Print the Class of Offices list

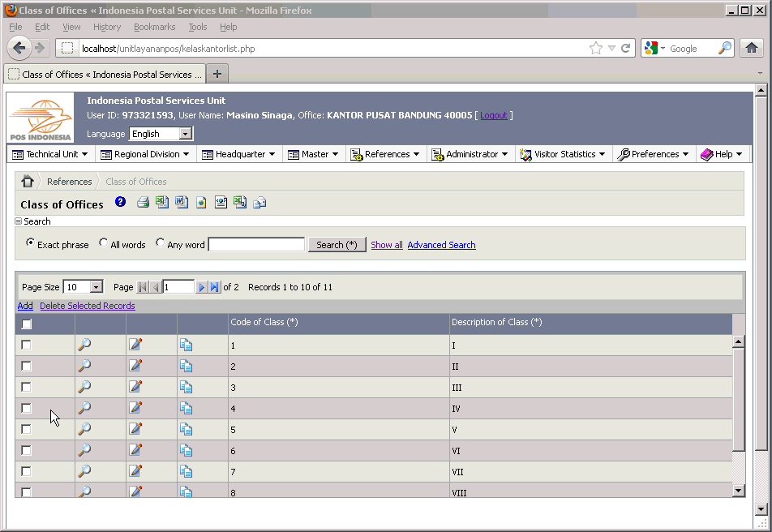click(144, 202)
